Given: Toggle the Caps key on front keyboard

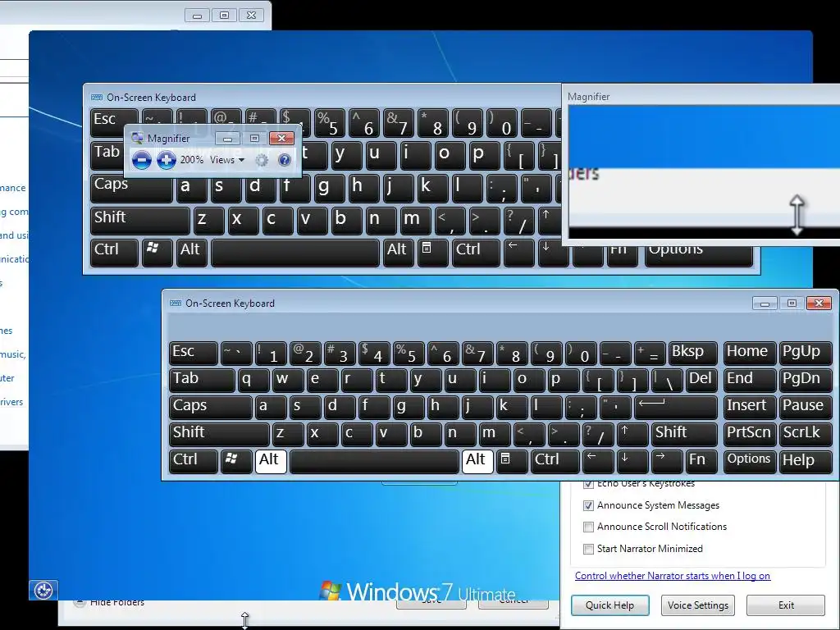Looking at the screenshot, I should coord(211,407).
